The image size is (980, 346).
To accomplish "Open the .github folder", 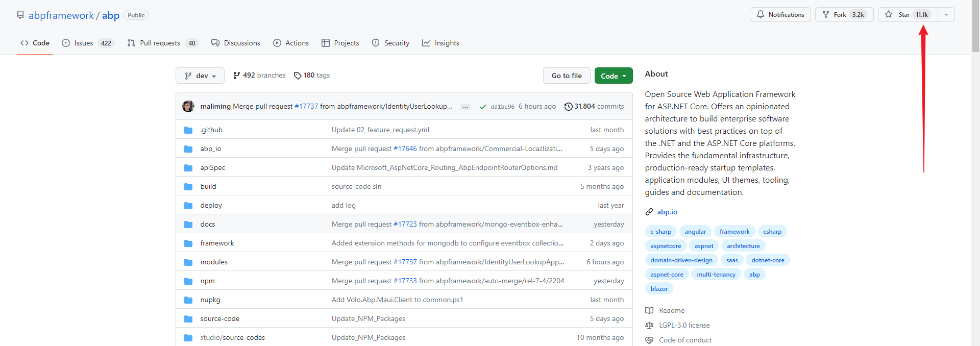I will pyautogui.click(x=211, y=130).
